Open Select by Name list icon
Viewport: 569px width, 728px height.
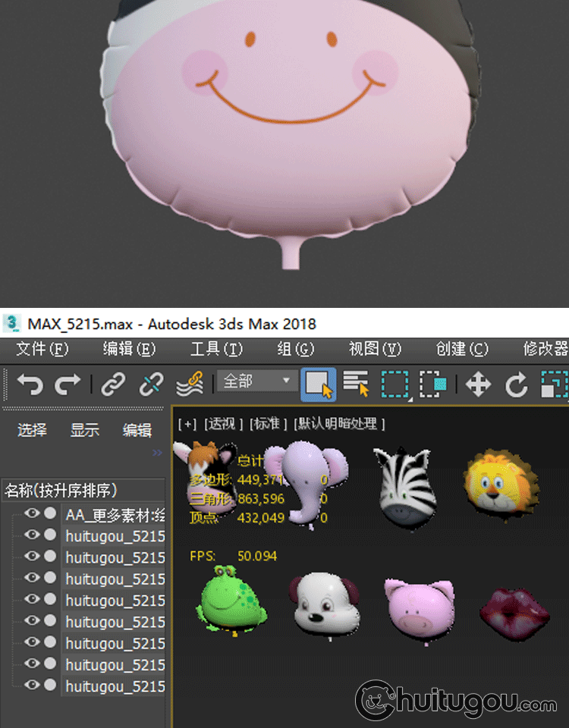[356, 384]
